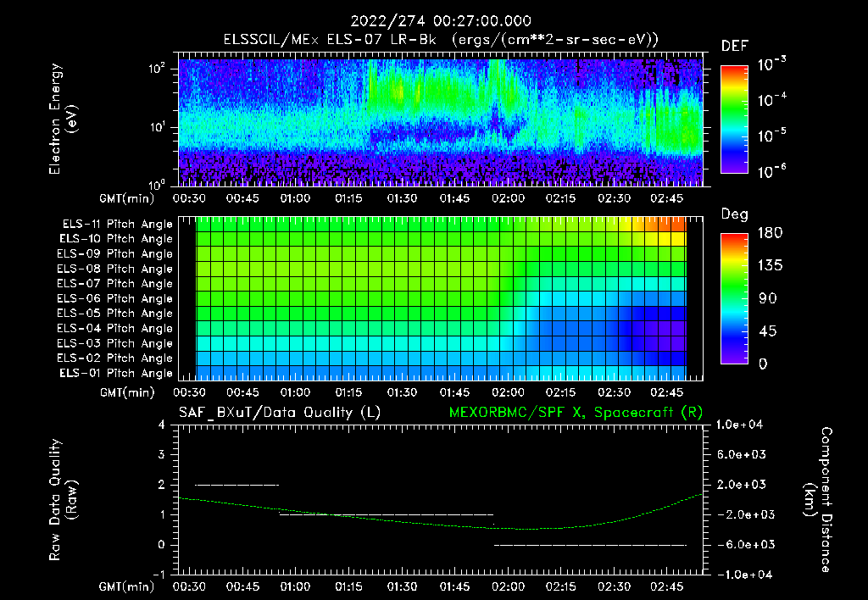Select the ELSSCIL/MEx ELS-07 LR-Bk spectrogram title
The width and height of the screenshot is (868, 600).
pyautogui.click(x=441, y=39)
